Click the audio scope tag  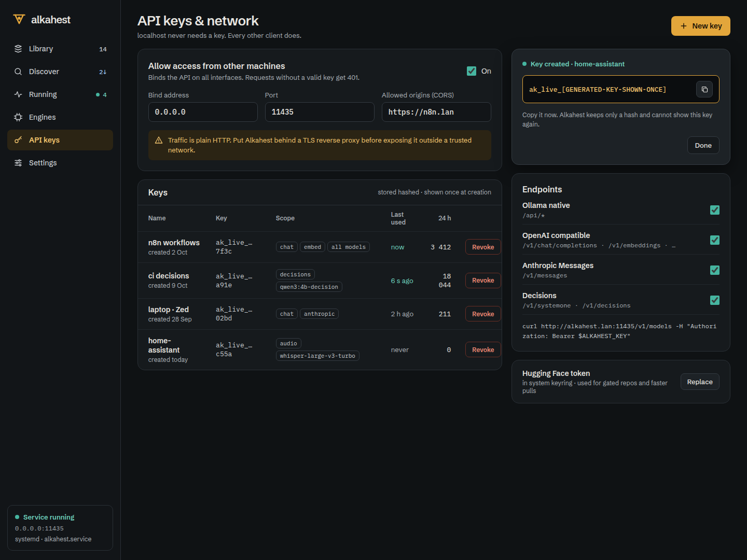288,343
